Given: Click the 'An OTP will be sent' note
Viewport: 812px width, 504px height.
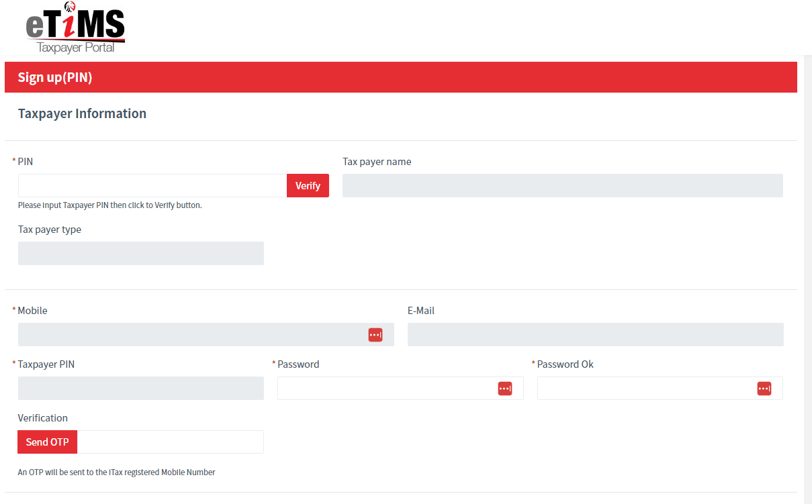Looking at the screenshot, I should click(x=117, y=472).
